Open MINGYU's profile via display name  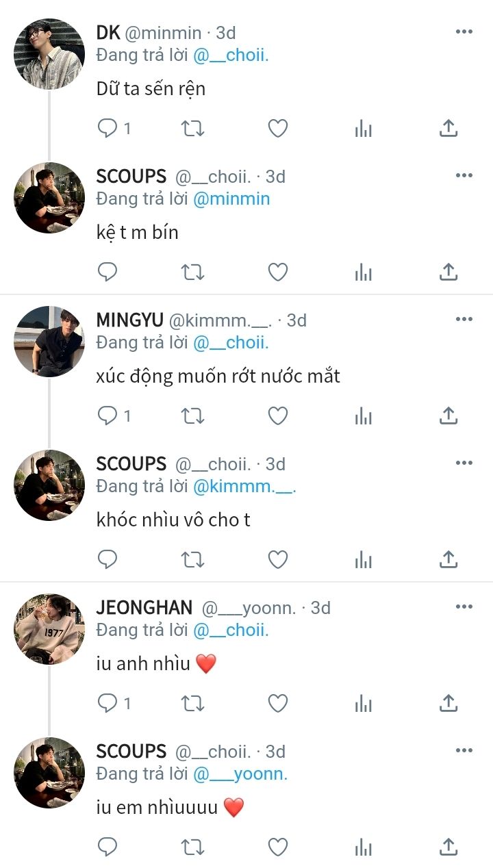tap(129, 320)
